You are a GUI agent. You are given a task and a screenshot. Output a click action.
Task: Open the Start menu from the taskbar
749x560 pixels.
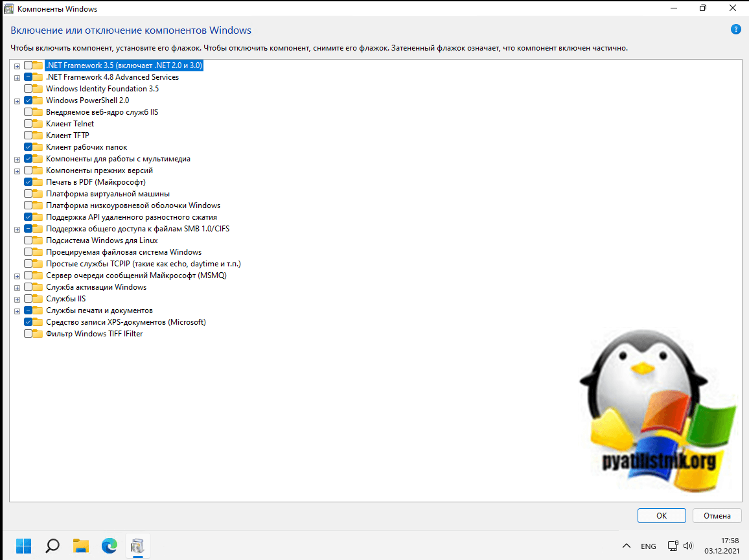click(23, 546)
